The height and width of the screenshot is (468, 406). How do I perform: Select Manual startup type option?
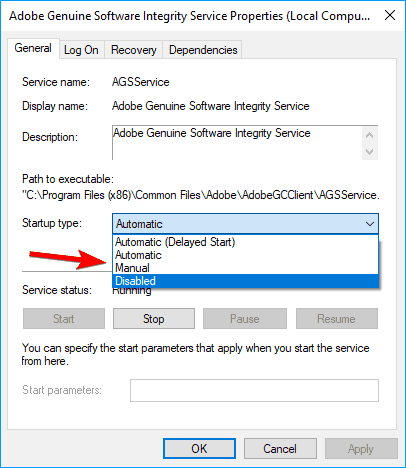[x=246, y=268]
